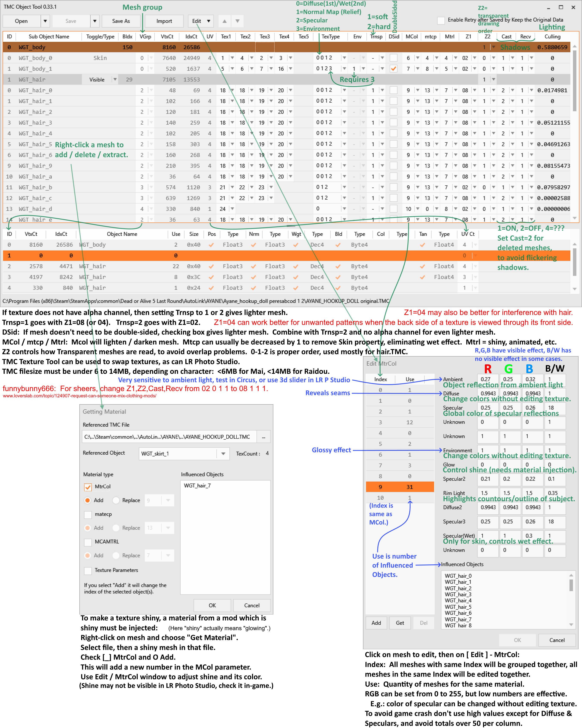The width and height of the screenshot is (582, 728).
Task: Check DoubleSided box for WGT_hair_0
Action: coord(393,90)
